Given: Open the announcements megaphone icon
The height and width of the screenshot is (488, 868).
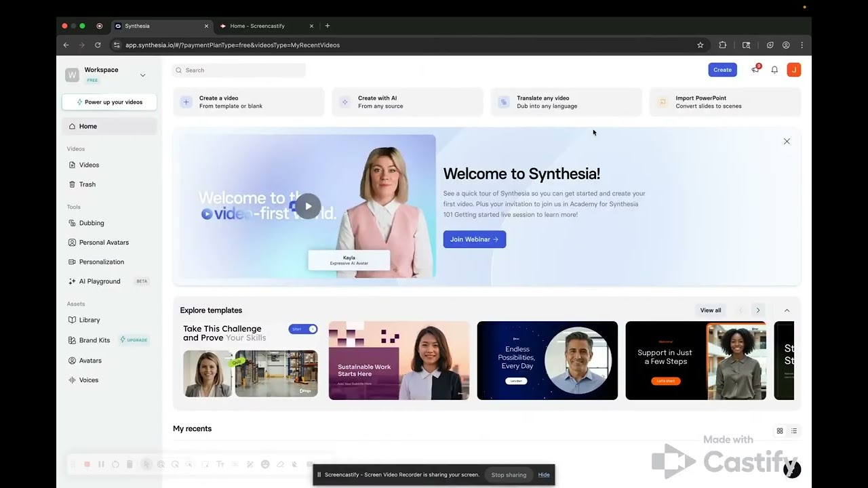Looking at the screenshot, I should (x=755, y=70).
